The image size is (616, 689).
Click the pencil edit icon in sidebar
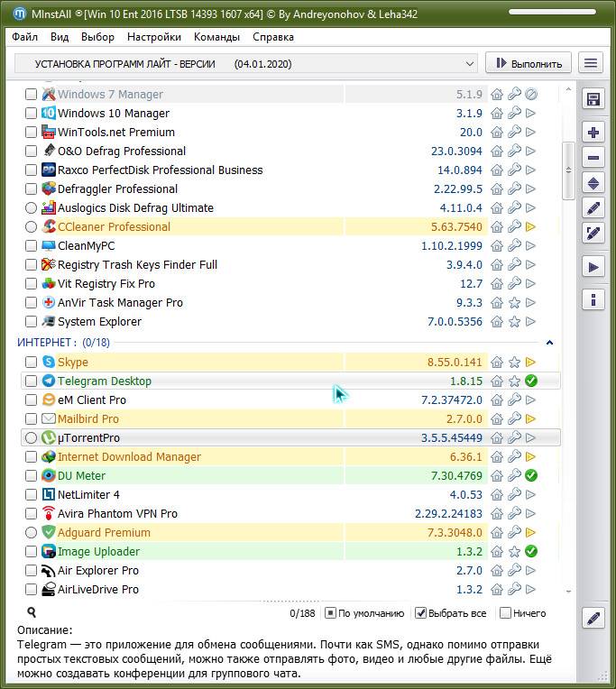(x=593, y=207)
